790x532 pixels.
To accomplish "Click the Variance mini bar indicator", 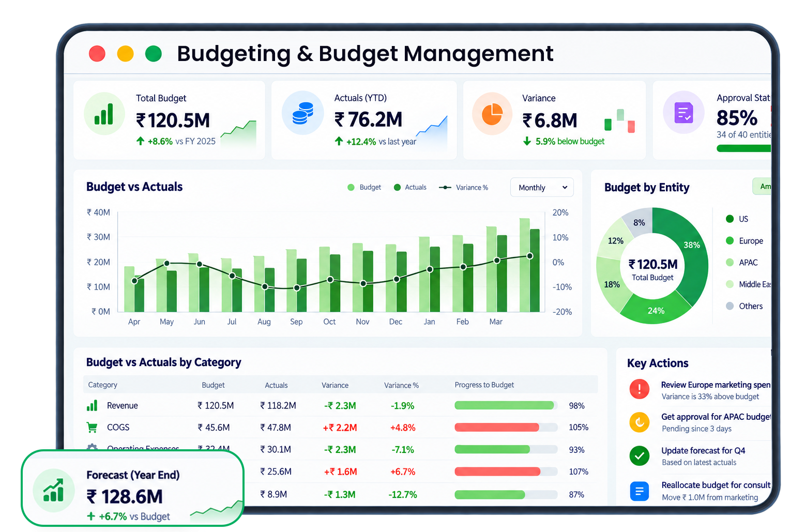I will 619,121.
